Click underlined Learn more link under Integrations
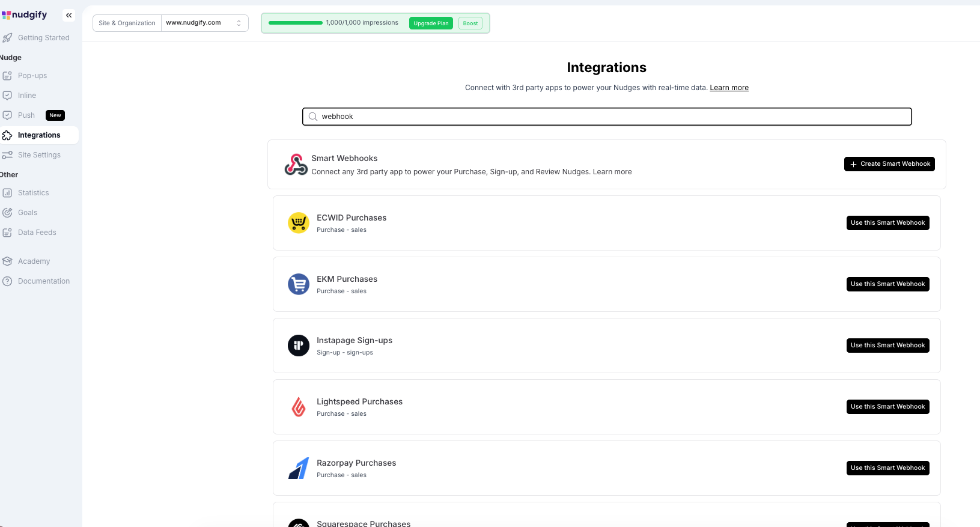980x527 pixels. [729, 88]
